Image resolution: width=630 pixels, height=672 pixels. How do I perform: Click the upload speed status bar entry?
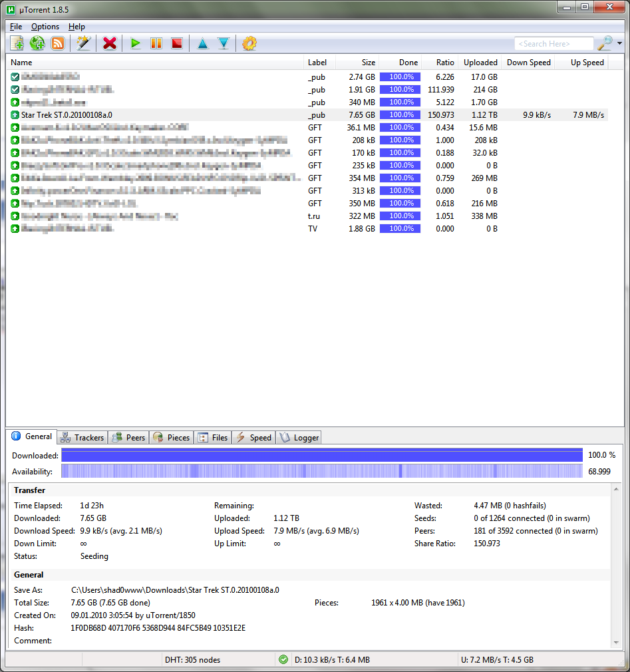click(x=497, y=660)
